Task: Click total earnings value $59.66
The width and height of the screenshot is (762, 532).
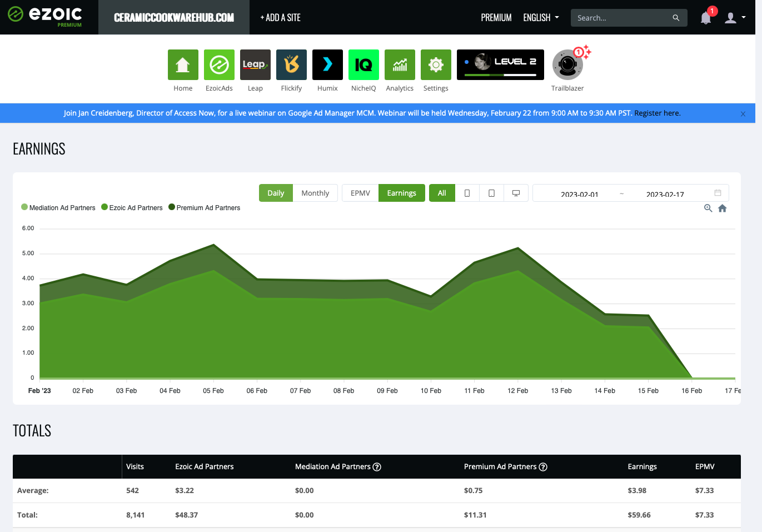Action: click(639, 515)
